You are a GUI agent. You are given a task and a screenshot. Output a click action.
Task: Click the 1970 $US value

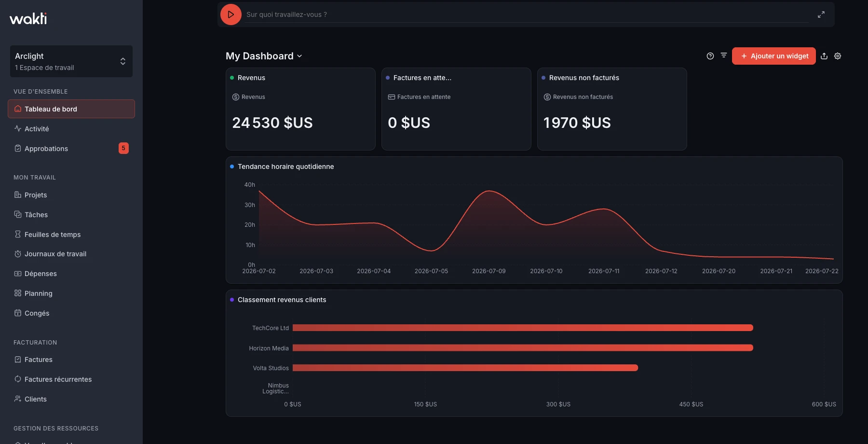(577, 123)
